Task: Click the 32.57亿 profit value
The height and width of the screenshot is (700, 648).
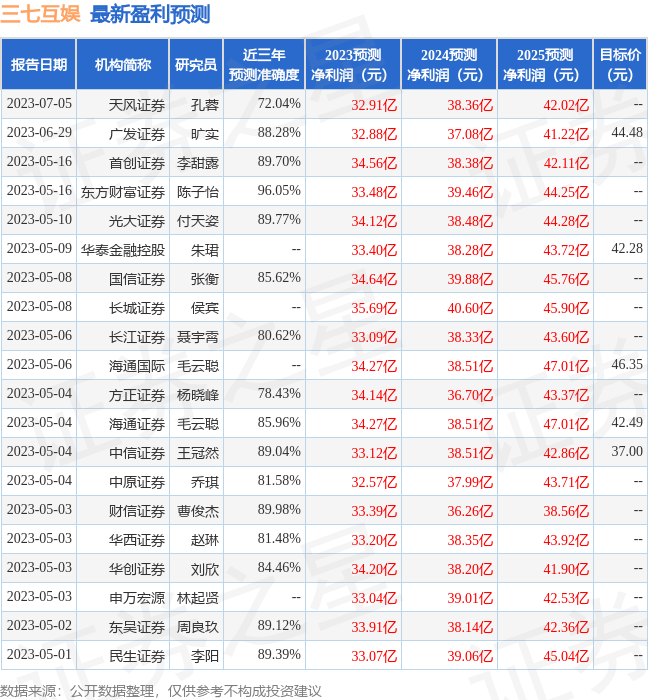Action: pyautogui.click(x=374, y=482)
